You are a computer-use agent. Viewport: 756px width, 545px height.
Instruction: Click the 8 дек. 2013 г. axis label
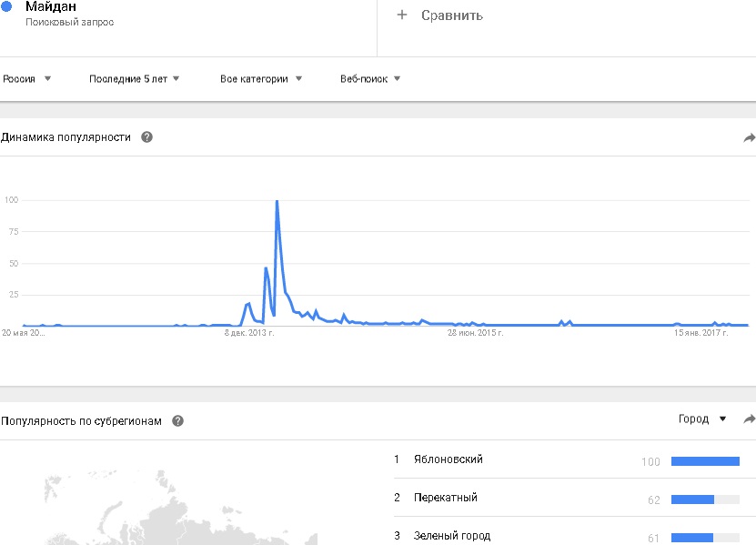[249, 334]
